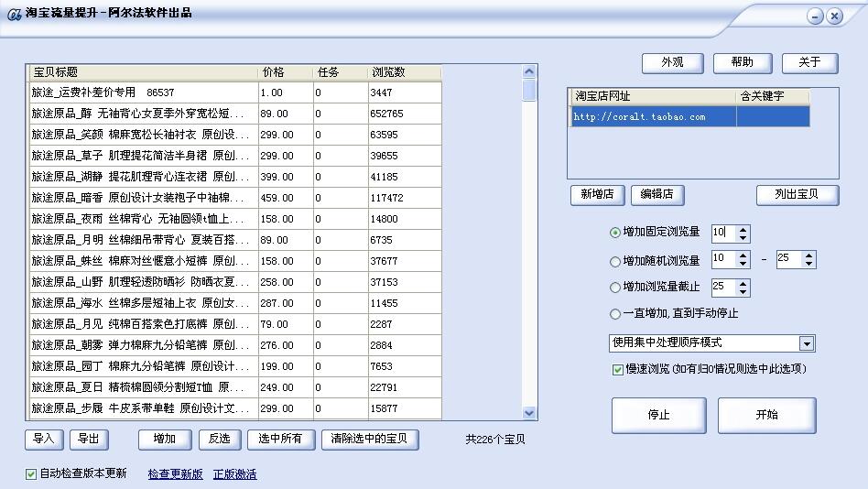868x489 pixels.
Task: Select row 旅途原品_山野 肌理轻透防晒衫
Action: tap(234, 282)
